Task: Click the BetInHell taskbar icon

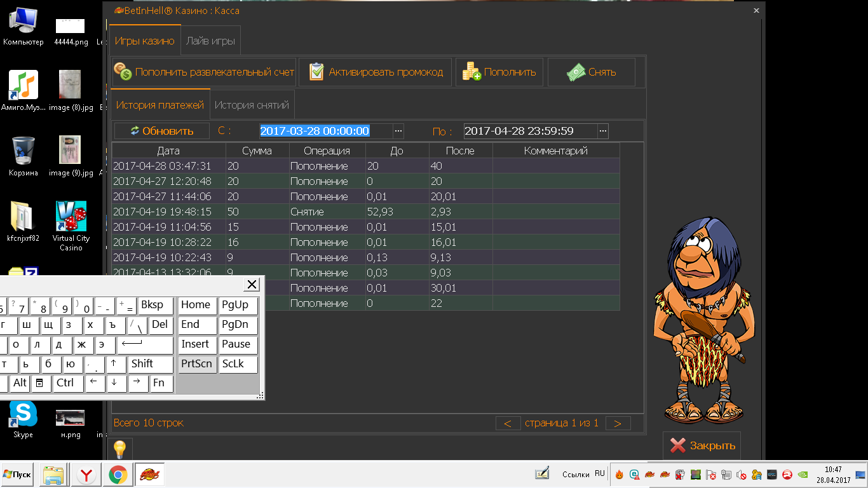Action: coord(149,475)
